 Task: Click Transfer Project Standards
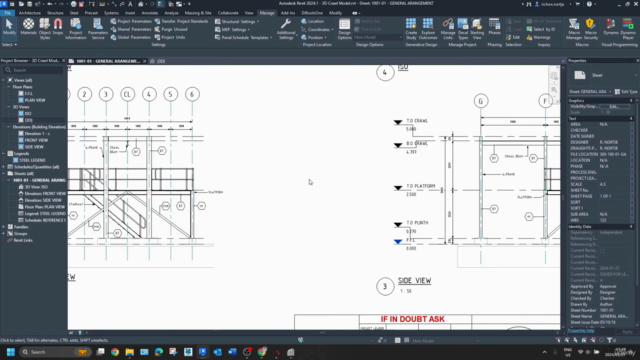[181, 21]
